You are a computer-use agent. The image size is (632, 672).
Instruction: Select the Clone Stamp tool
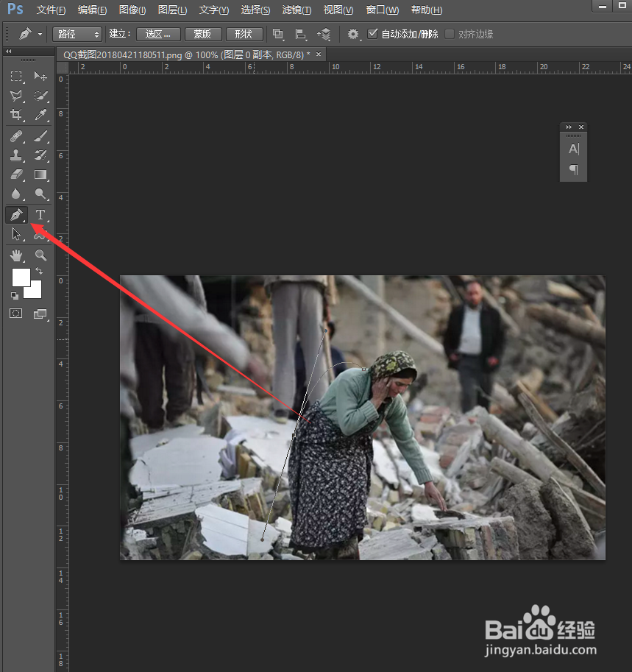(x=16, y=155)
